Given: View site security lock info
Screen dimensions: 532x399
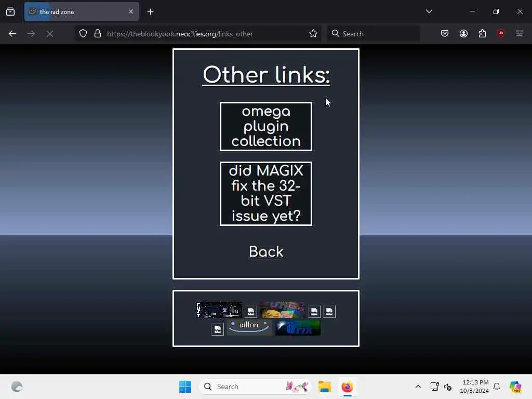Looking at the screenshot, I should pyautogui.click(x=98, y=34).
